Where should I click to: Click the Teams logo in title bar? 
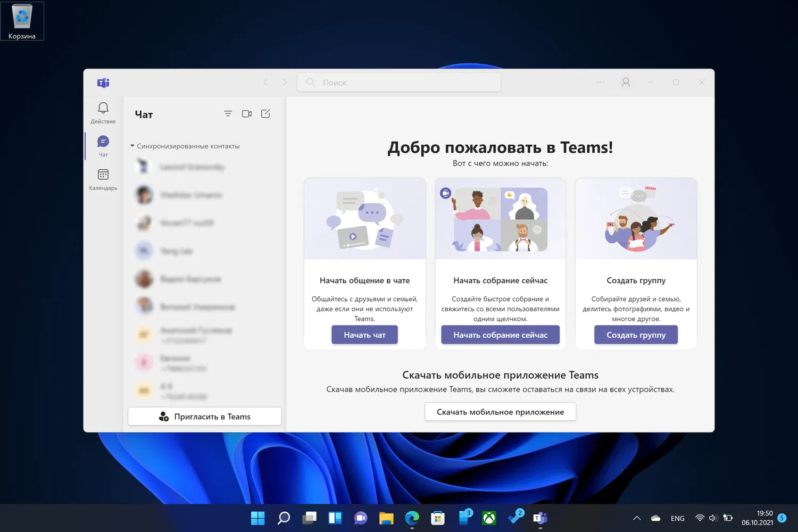click(x=103, y=82)
